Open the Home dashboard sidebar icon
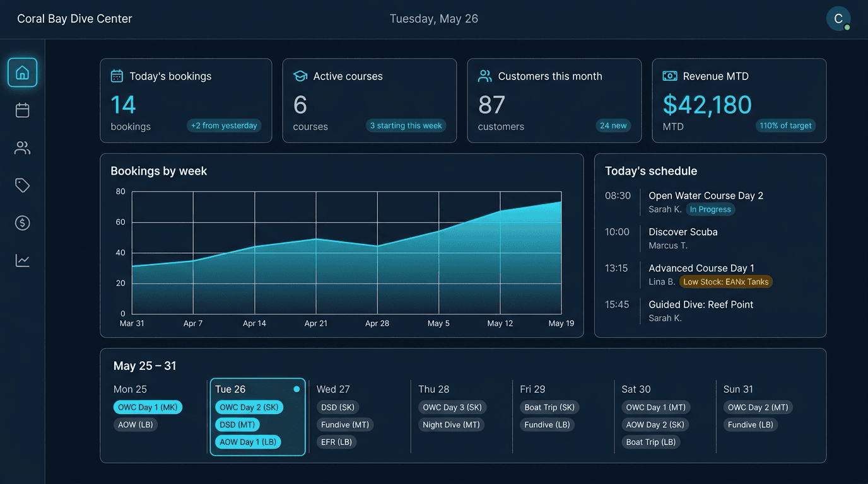This screenshot has width=868, height=484. point(22,72)
